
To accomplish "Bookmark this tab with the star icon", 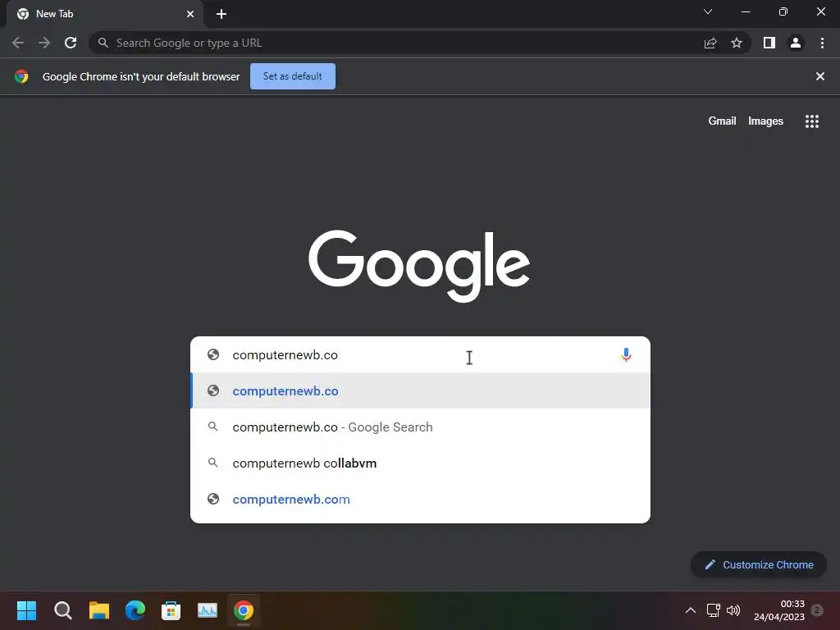I will pyautogui.click(x=737, y=43).
